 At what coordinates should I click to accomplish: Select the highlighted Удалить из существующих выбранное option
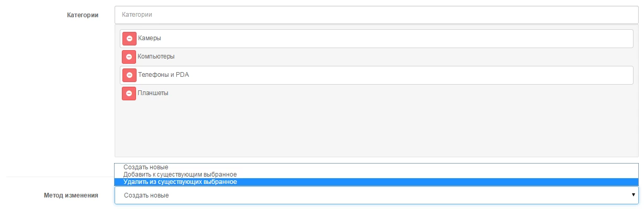click(x=180, y=182)
